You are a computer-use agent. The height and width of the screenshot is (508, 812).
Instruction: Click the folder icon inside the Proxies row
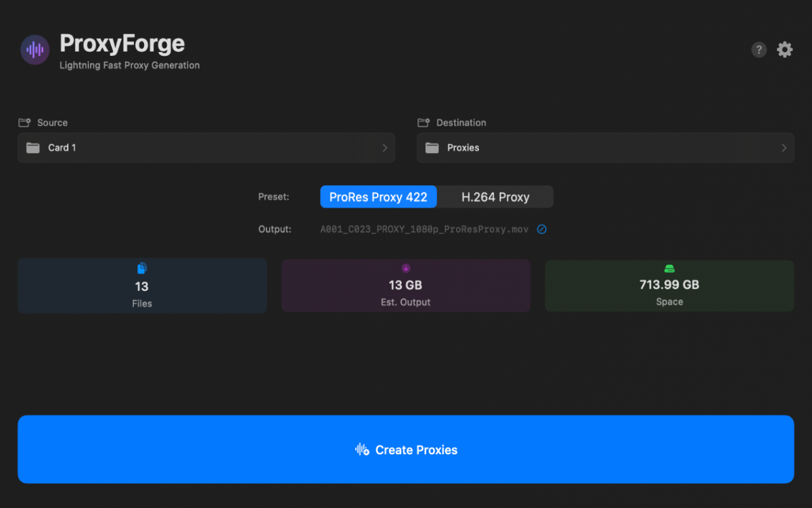433,147
